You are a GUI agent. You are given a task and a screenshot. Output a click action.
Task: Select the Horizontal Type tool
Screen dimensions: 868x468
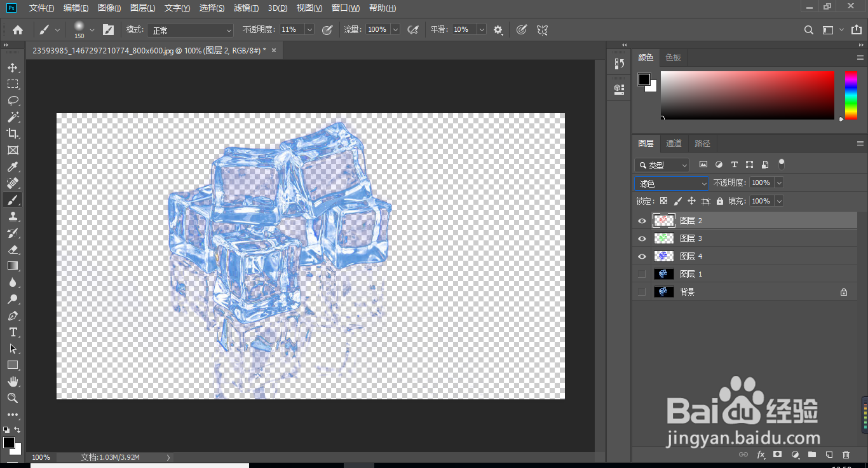[13, 332]
